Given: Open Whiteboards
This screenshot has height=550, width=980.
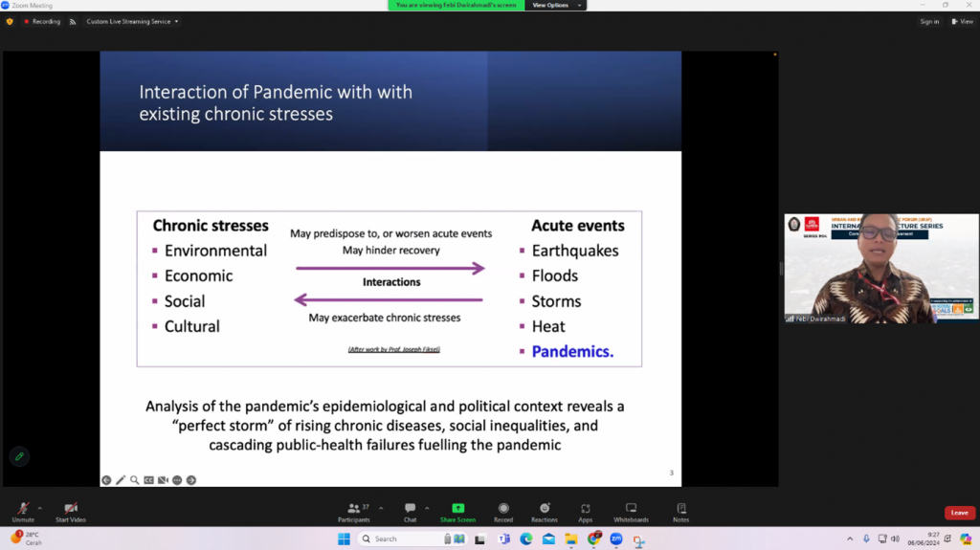Looking at the screenshot, I should pos(631,510).
